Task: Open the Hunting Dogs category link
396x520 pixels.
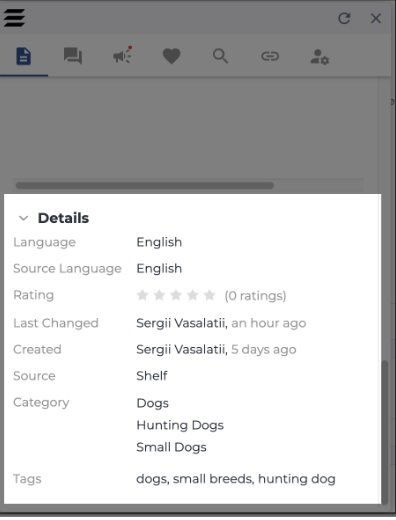Action: coord(180,425)
